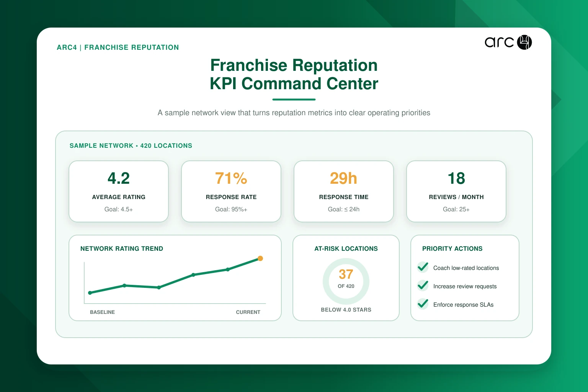This screenshot has height=392, width=588.
Task: Select the 29h Response Time card
Action: point(344,191)
